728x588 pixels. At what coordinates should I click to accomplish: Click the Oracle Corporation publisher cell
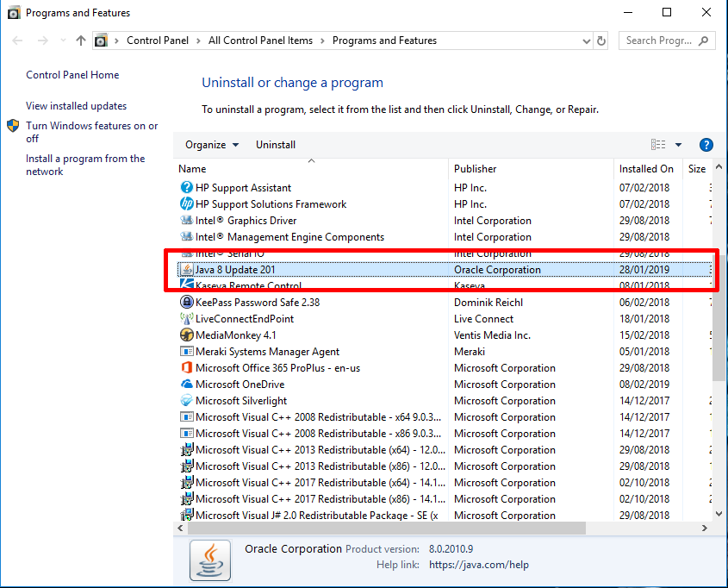click(x=497, y=269)
